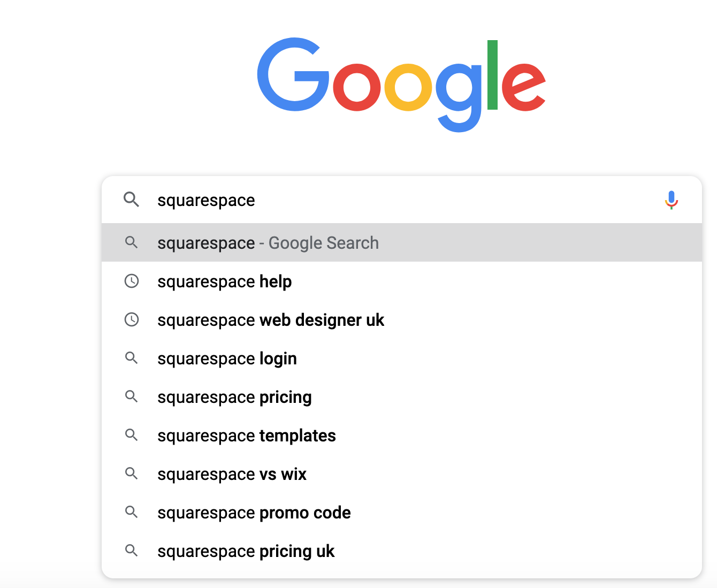
Task: Click the voice search microphone icon
Action: (x=671, y=200)
